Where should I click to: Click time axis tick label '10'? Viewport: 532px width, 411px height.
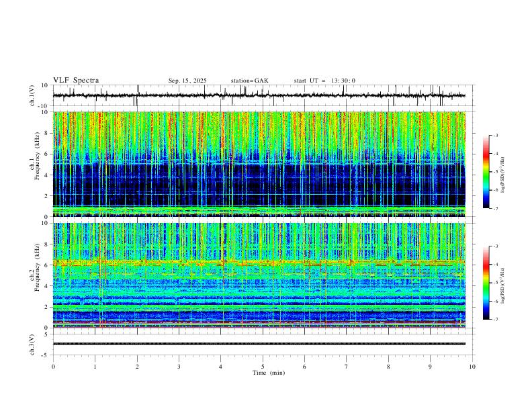point(472,367)
